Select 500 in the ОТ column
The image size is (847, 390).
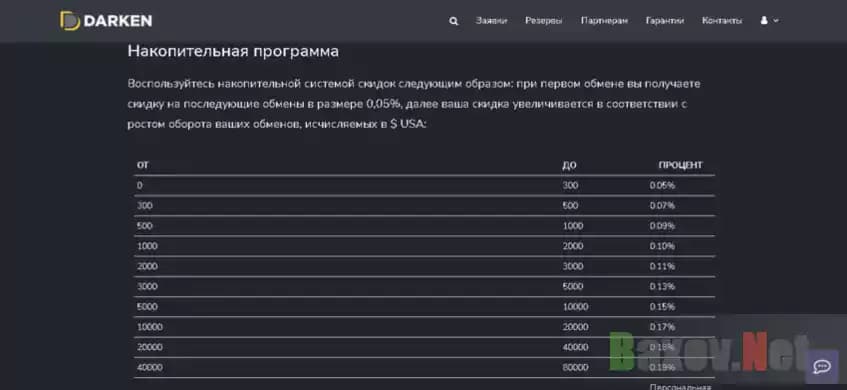[x=145, y=226]
